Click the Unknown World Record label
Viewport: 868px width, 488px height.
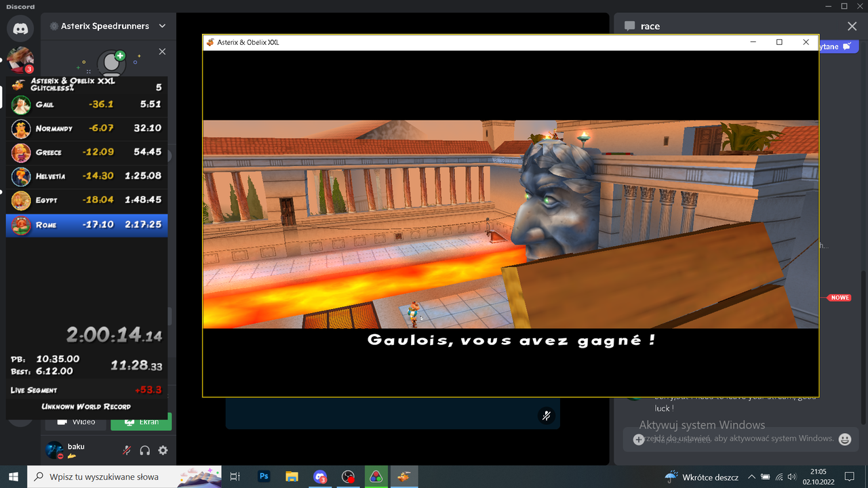click(x=86, y=407)
